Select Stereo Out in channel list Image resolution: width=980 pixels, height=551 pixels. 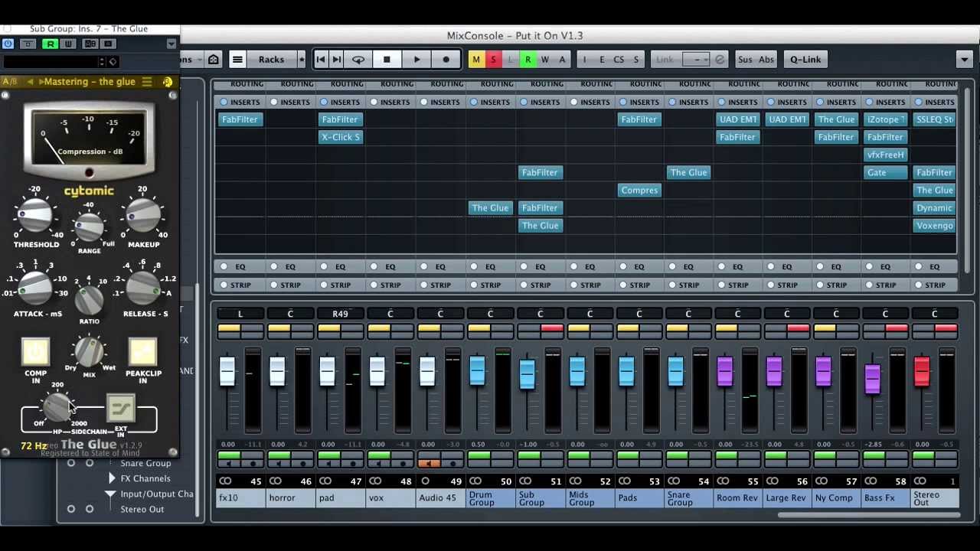click(142, 509)
